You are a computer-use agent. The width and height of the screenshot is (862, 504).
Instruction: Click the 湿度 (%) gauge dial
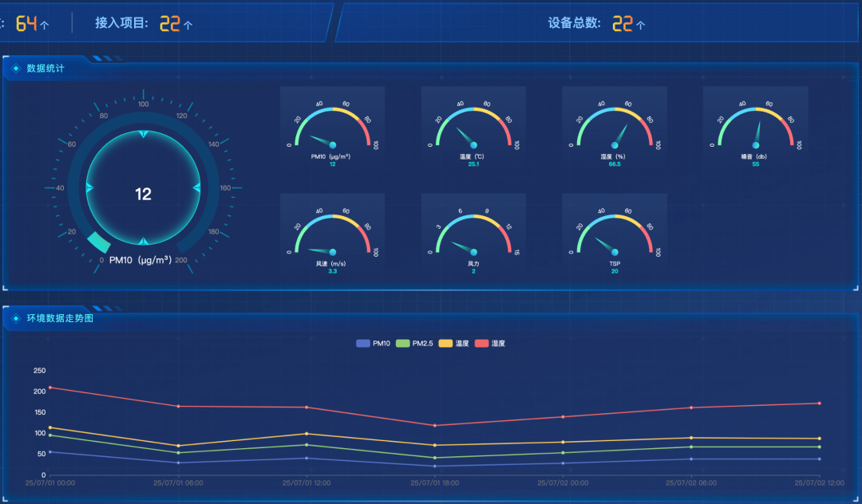pos(615,127)
